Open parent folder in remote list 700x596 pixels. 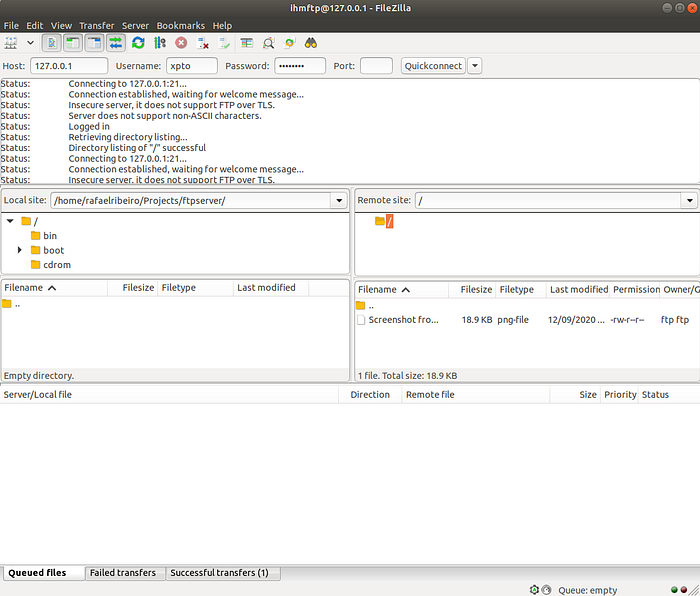tap(365, 306)
